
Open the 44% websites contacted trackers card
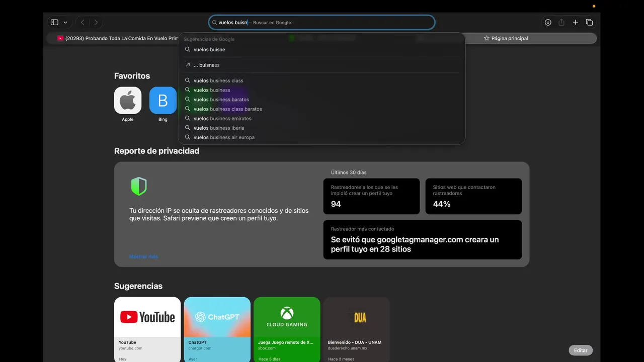[473, 196]
